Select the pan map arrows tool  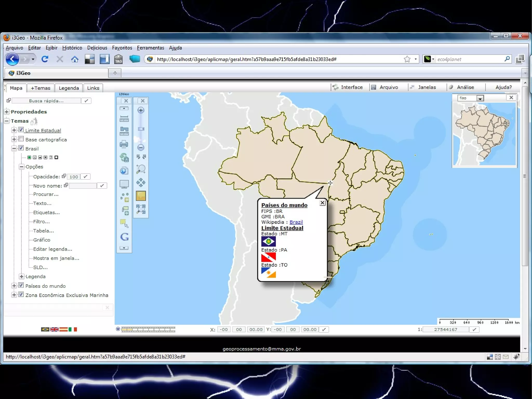pos(141,182)
